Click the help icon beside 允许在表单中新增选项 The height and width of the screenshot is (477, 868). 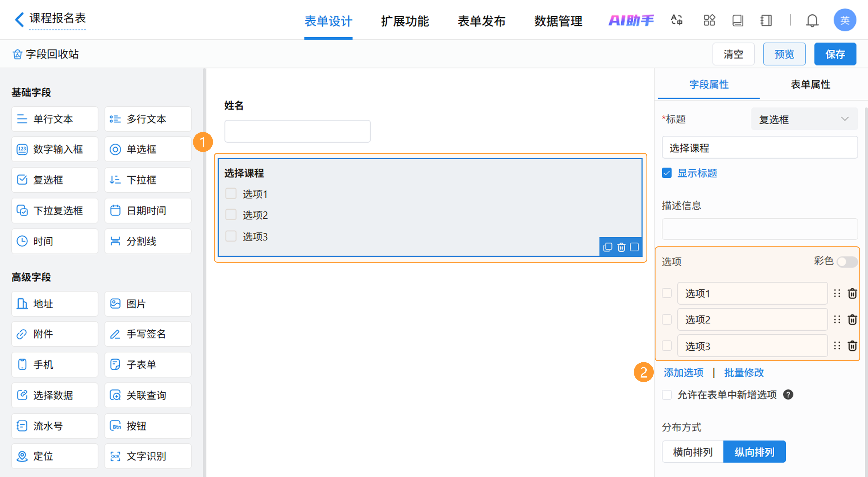click(x=788, y=394)
